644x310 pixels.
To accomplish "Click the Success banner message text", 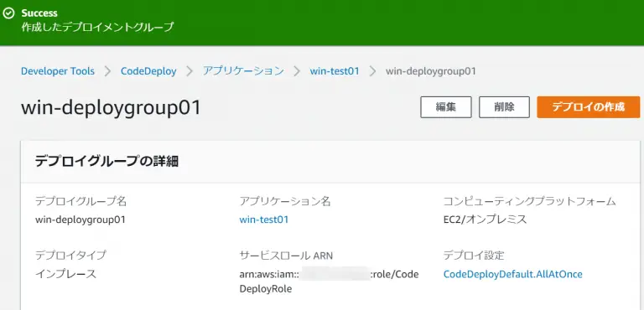I will coord(97,28).
